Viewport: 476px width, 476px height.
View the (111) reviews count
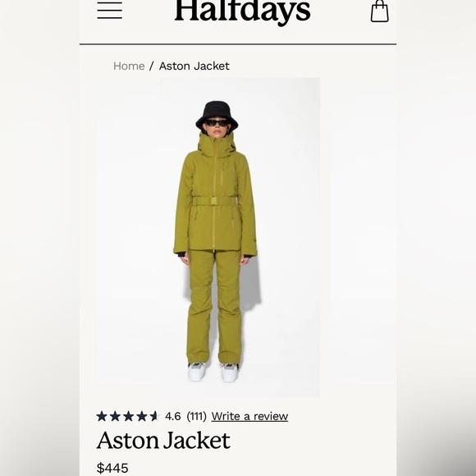click(196, 416)
